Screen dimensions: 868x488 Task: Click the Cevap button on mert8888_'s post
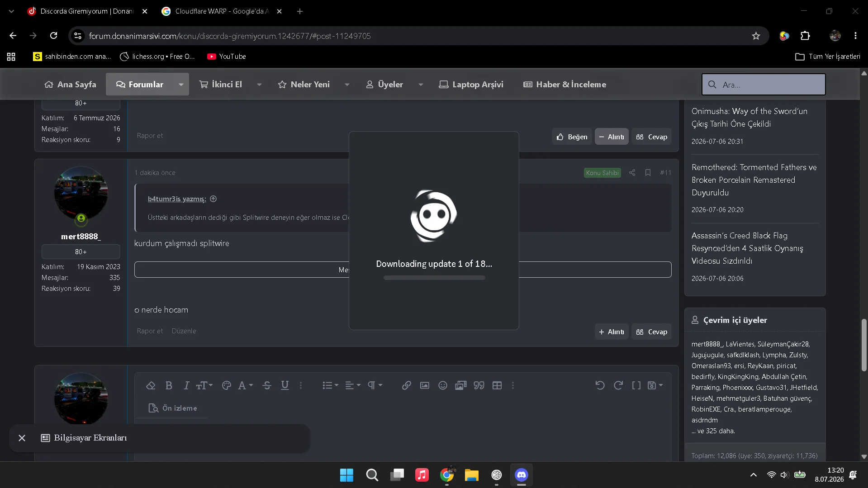pyautogui.click(x=651, y=332)
